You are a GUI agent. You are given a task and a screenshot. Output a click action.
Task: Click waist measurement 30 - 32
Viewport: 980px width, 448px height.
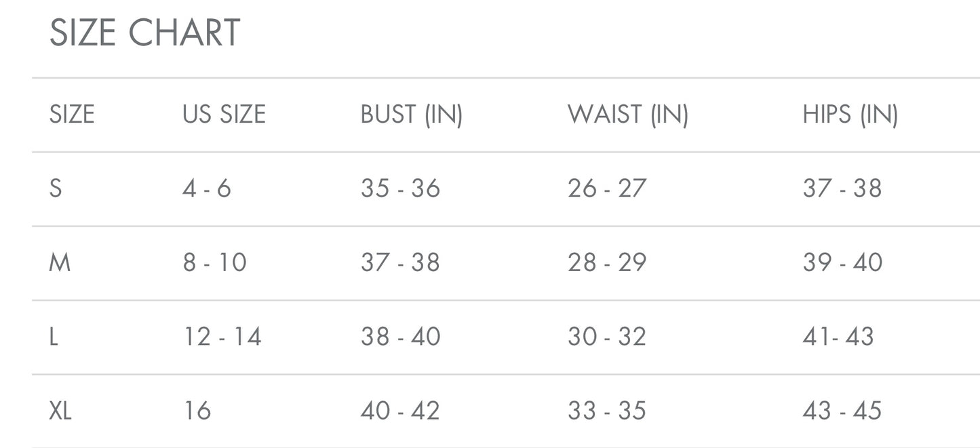pos(607,337)
